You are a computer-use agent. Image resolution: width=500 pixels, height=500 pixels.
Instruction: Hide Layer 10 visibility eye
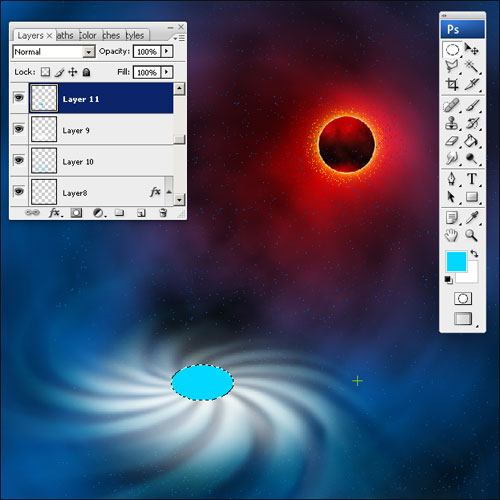[19, 160]
